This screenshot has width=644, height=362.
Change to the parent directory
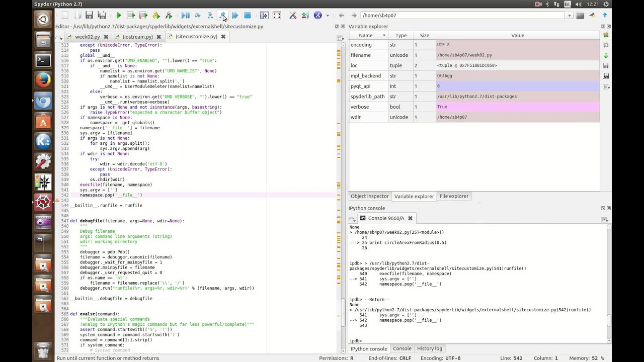tap(605, 16)
